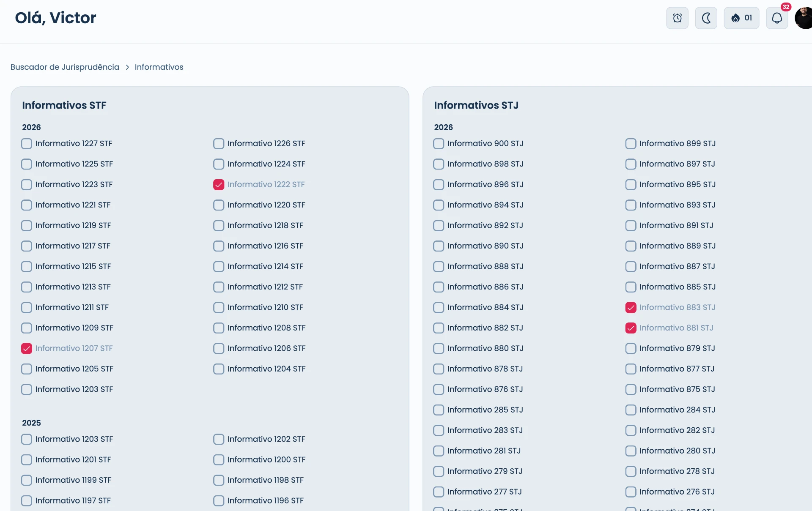
Task: Tick the Informativo 895 STJ box
Action: [x=631, y=185]
